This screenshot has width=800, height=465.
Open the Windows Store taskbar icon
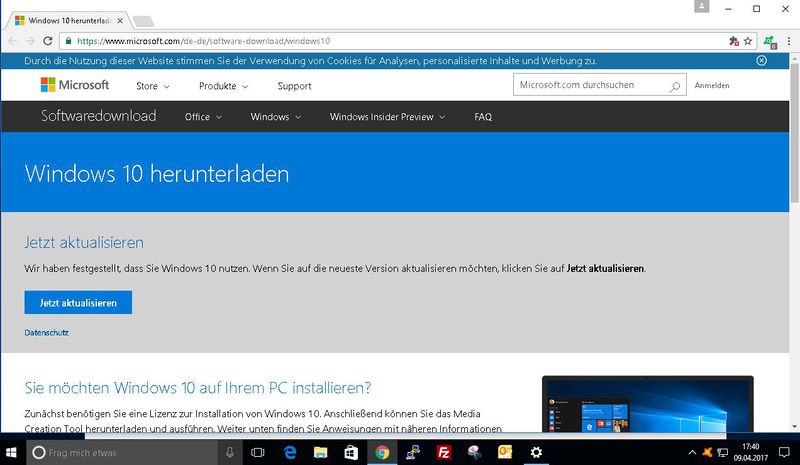pos(351,452)
